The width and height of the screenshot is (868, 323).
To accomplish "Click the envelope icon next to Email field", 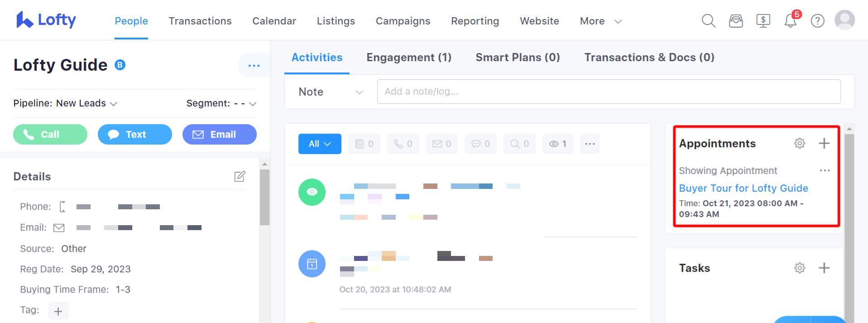I will (x=59, y=228).
